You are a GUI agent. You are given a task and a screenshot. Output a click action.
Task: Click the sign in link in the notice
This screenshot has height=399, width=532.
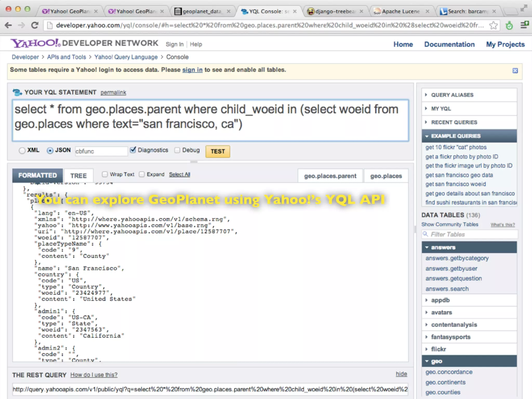pyautogui.click(x=192, y=70)
